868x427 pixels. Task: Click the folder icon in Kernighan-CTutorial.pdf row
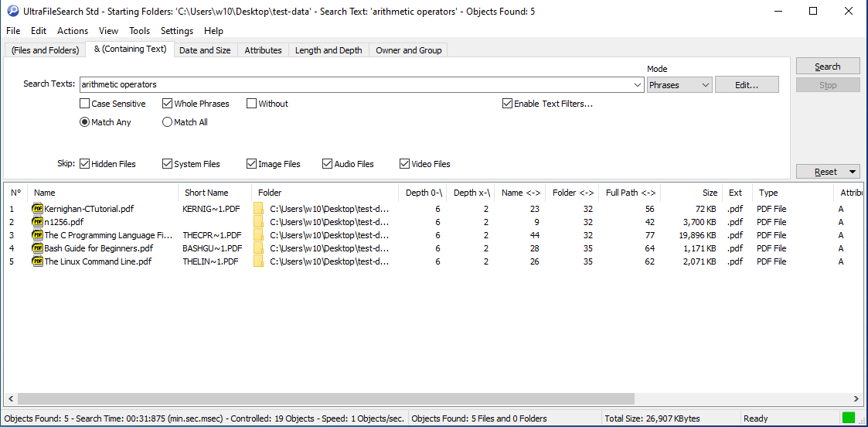point(258,209)
